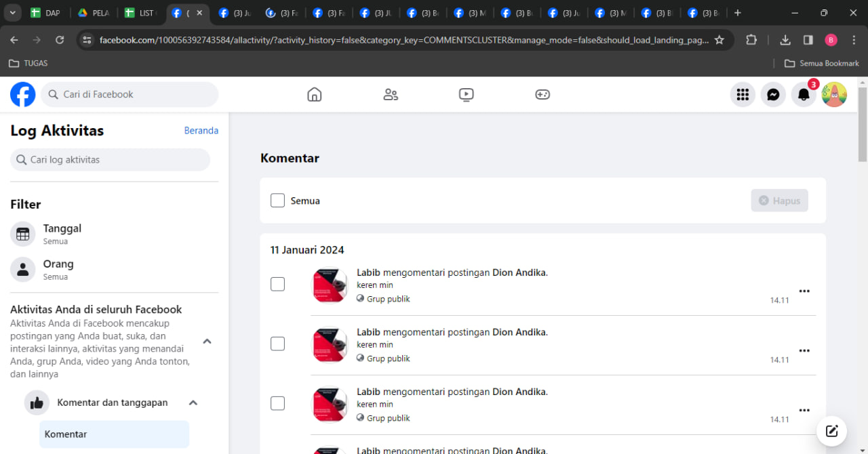Toggle Chrome side panel icon
Image resolution: width=868 pixels, height=454 pixels.
pyautogui.click(x=808, y=40)
